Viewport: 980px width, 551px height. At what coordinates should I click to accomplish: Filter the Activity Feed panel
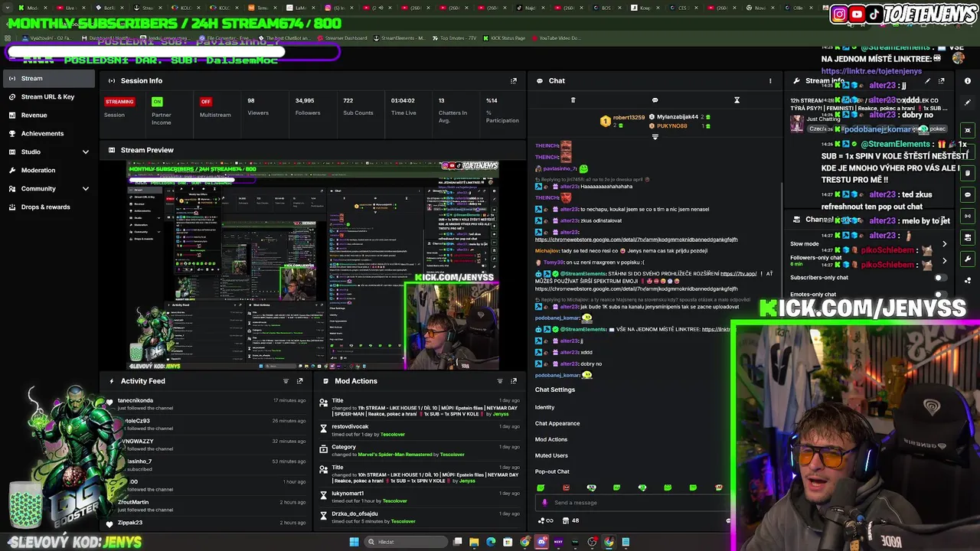point(286,381)
